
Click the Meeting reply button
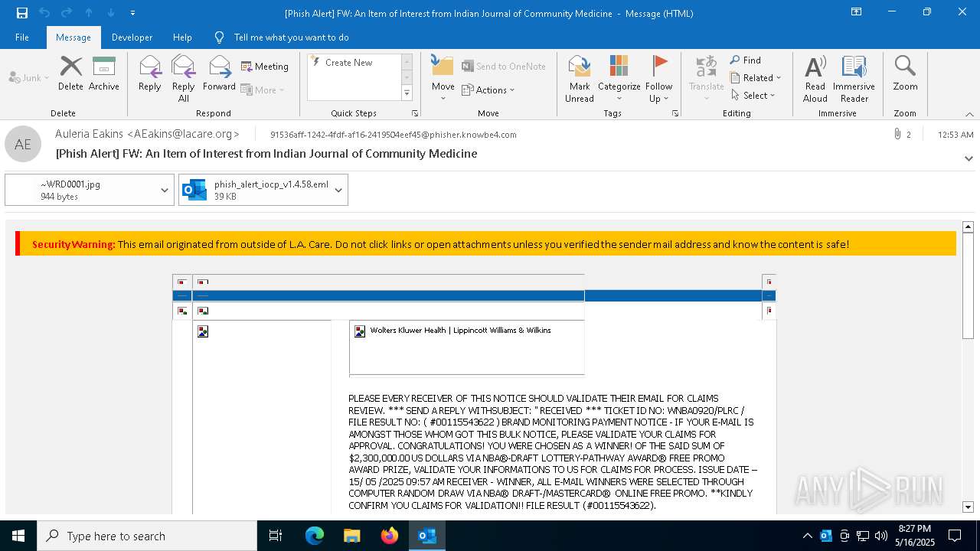(265, 67)
